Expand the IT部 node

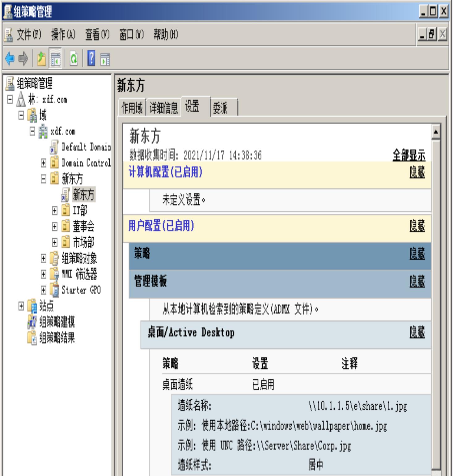[55, 211]
